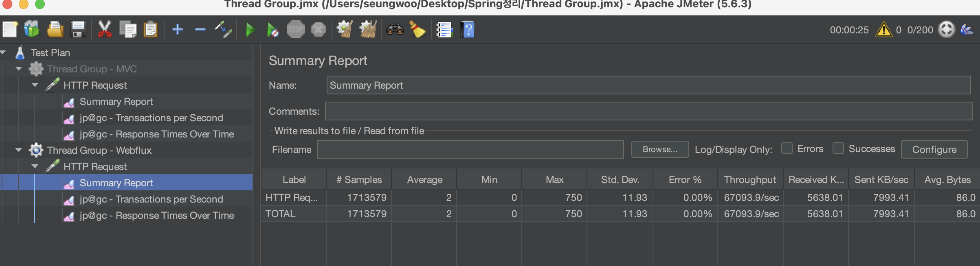Click the Copy icon
The image size is (980, 266).
(x=127, y=30)
